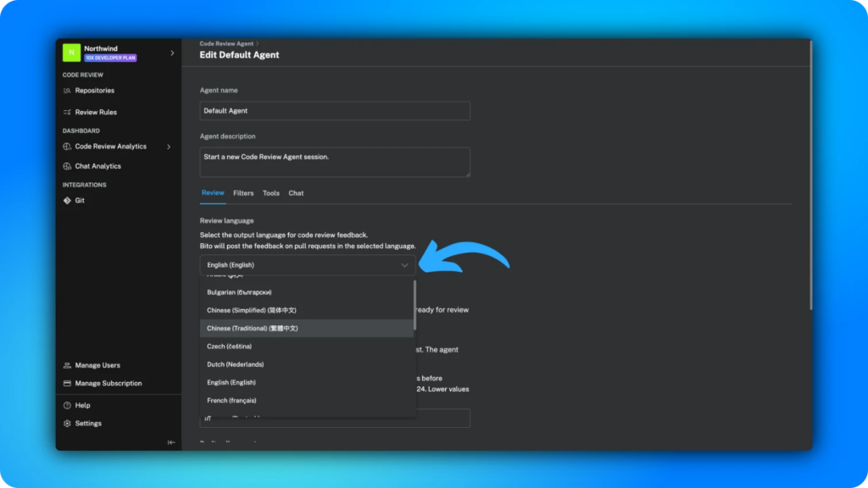Image resolution: width=868 pixels, height=488 pixels.
Task: Close the English review language dropdown
Action: (404, 265)
